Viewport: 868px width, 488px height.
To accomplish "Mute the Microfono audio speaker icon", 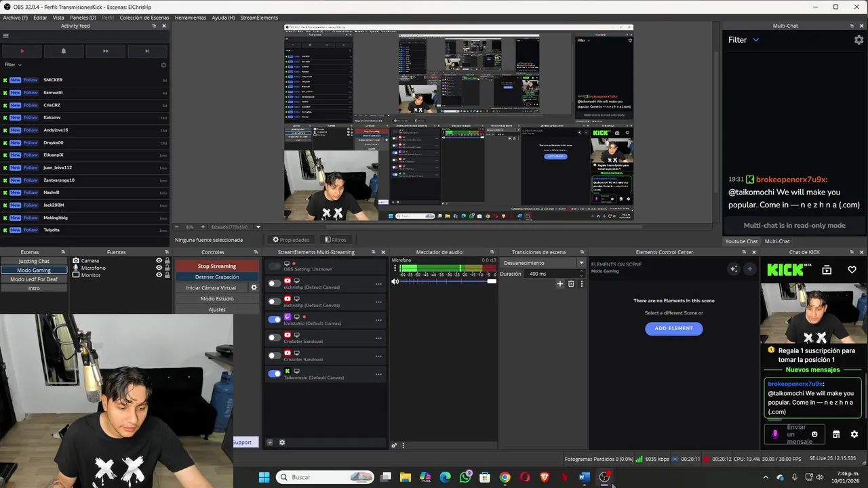I will click(x=395, y=281).
